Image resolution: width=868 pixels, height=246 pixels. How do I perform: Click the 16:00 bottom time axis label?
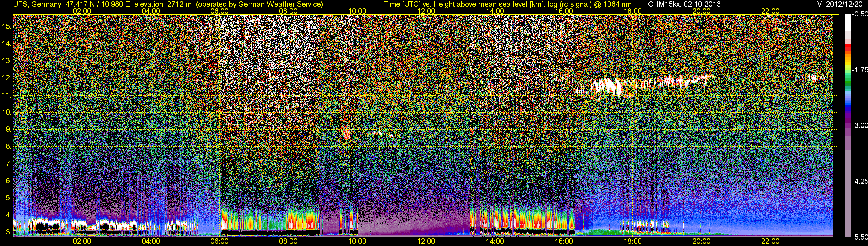[x=564, y=241]
